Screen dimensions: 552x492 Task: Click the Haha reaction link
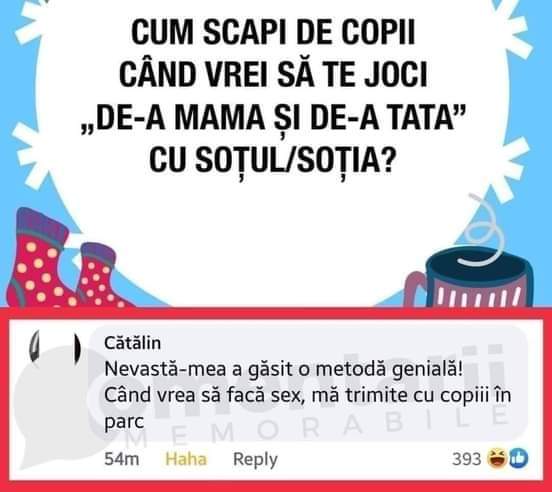click(x=186, y=459)
